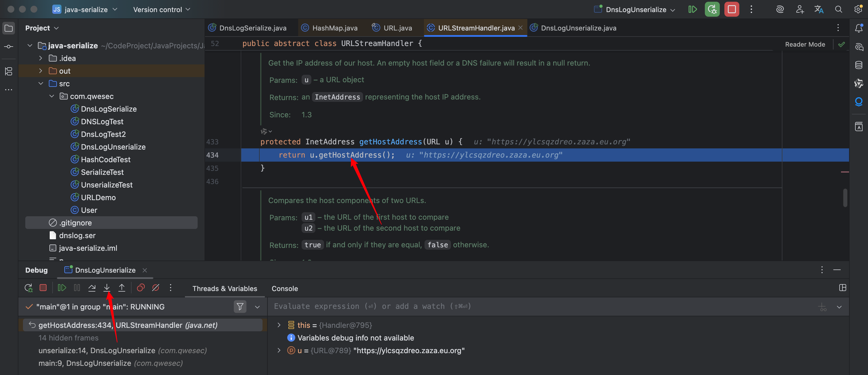The width and height of the screenshot is (868, 375).
Task: Expand the out folder in project tree
Action: tap(41, 71)
